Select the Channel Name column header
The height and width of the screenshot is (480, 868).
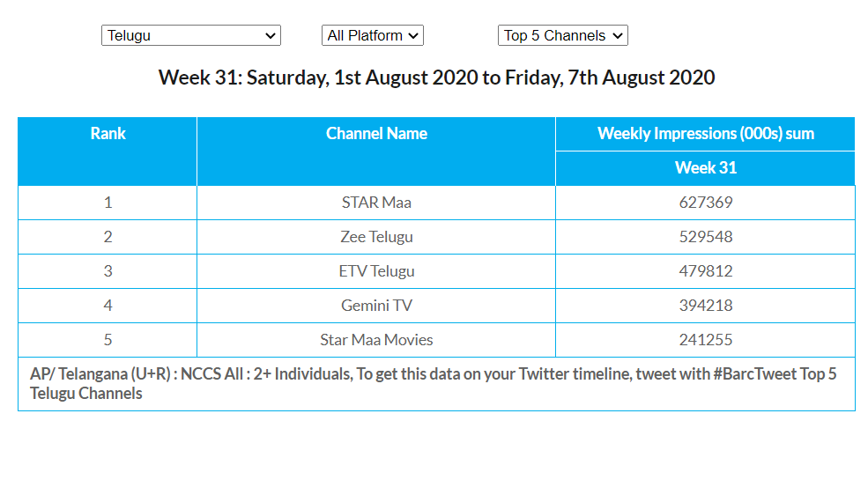tap(376, 134)
